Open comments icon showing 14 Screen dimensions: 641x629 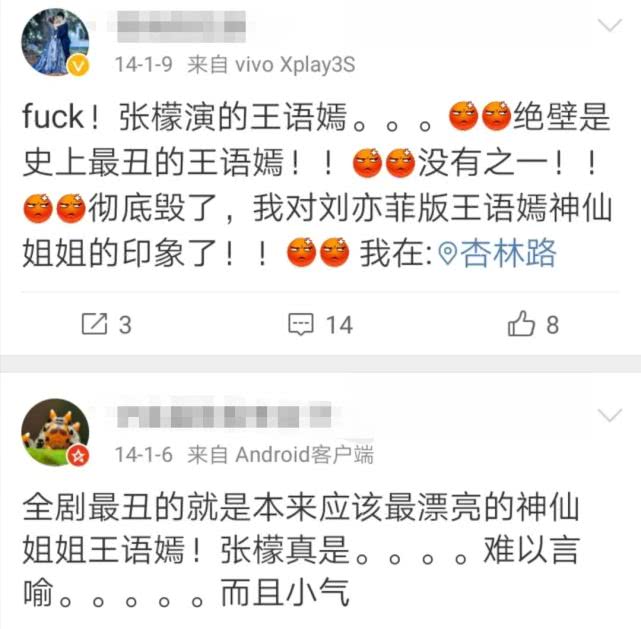pyautogui.click(x=301, y=325)
